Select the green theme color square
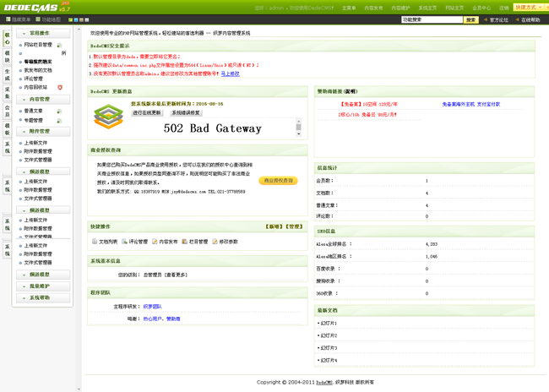Image resolution: width=549 pixels, height=392 pixels. click(x=70, y=20)
